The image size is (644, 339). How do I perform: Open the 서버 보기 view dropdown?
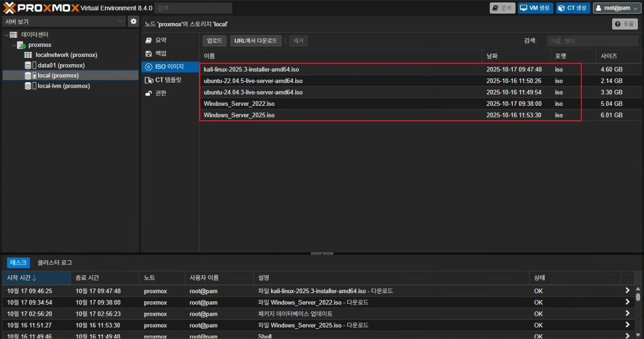[x=64, y=21]
